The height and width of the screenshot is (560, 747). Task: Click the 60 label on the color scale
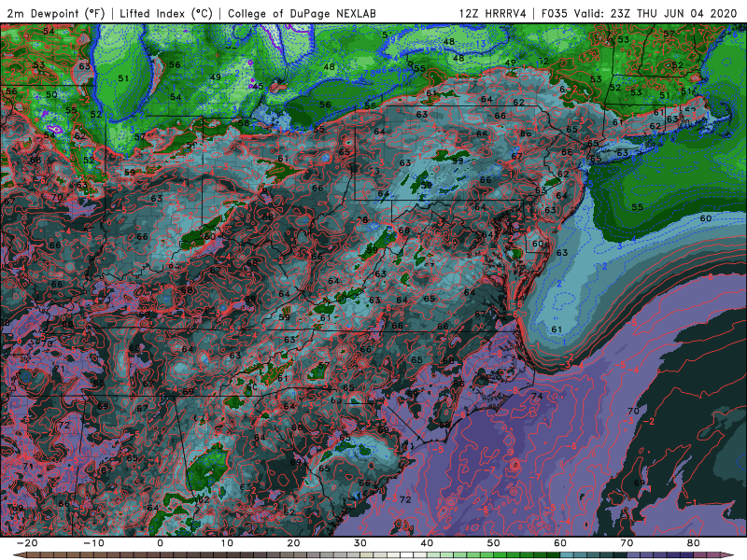(560, 543)
